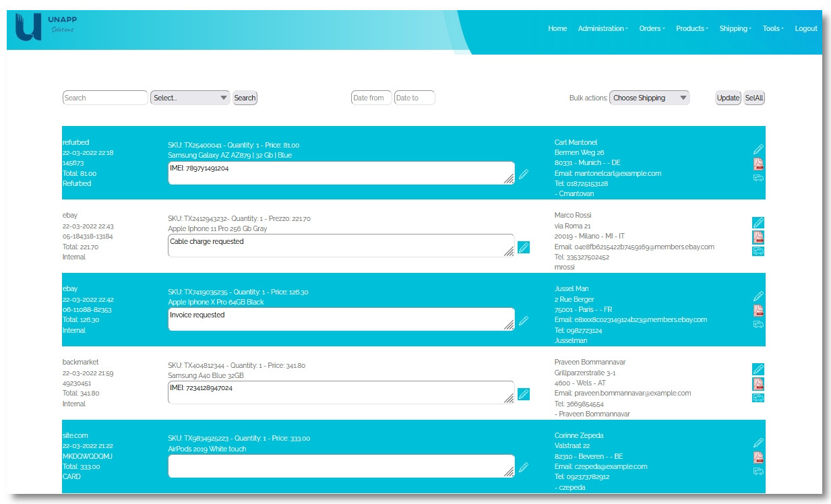Open the 'Select...' filter dropdown
The height and width of the screenshot is (504, 831).
click(190, 98)
